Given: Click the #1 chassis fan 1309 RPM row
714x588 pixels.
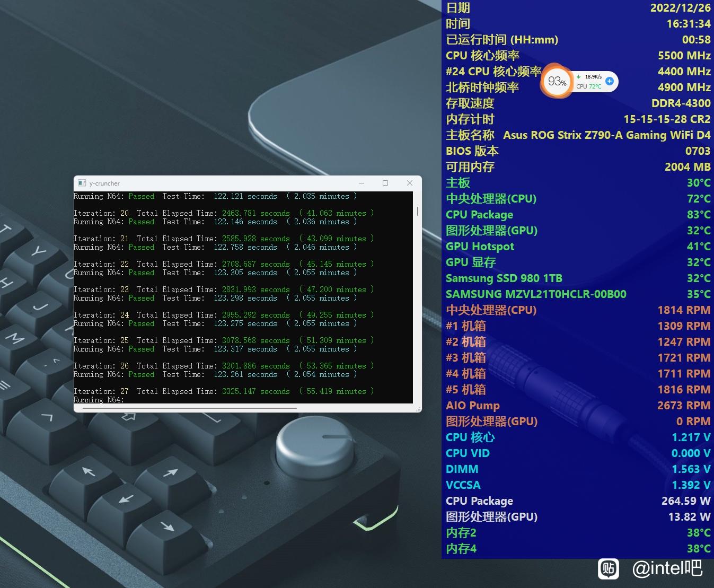Looking at the screenshot, I should 578,326.
